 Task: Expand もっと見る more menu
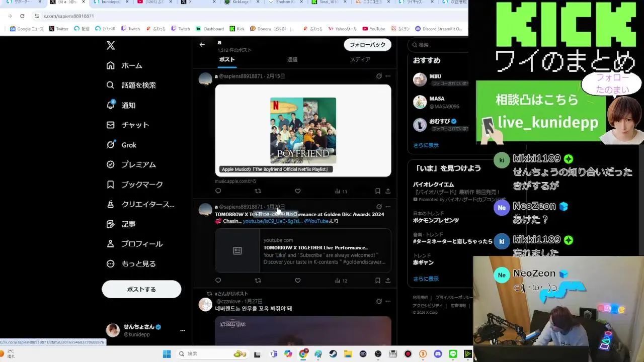[131, 263]
